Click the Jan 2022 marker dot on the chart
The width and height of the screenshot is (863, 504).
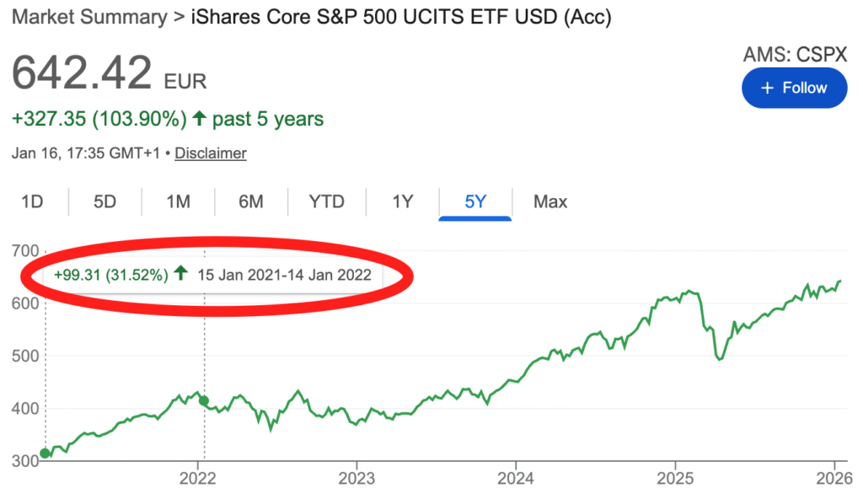[x=204, y=401]
